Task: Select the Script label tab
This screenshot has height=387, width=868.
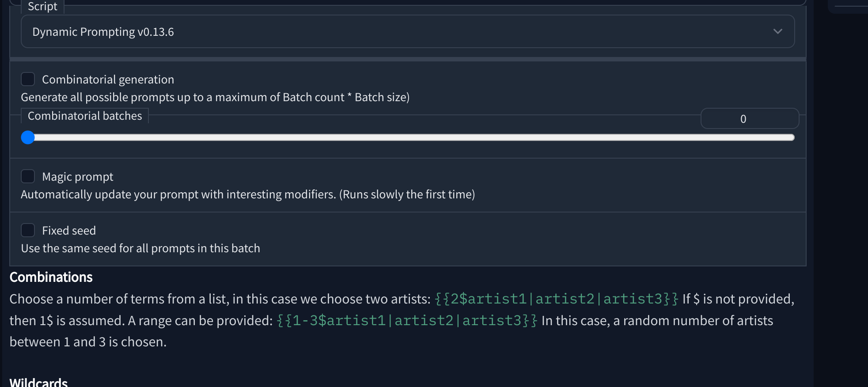Action: pos(42,6)
